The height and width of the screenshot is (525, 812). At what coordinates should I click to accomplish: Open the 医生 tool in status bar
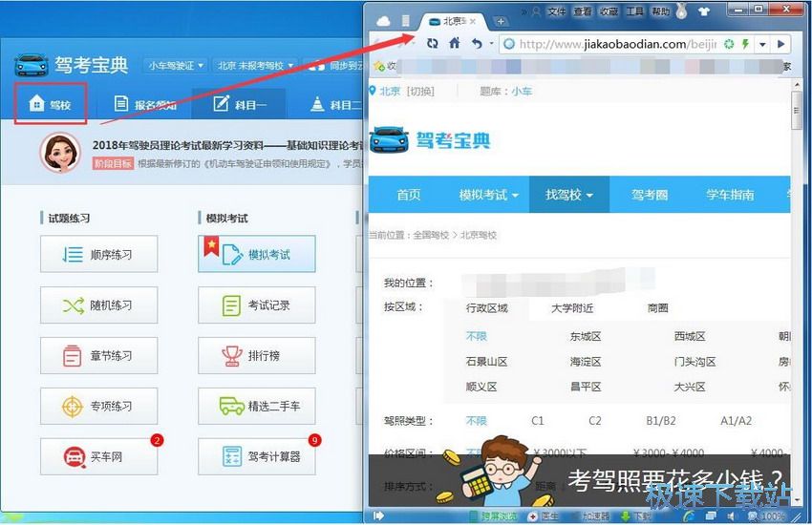[x=544, y=515]
